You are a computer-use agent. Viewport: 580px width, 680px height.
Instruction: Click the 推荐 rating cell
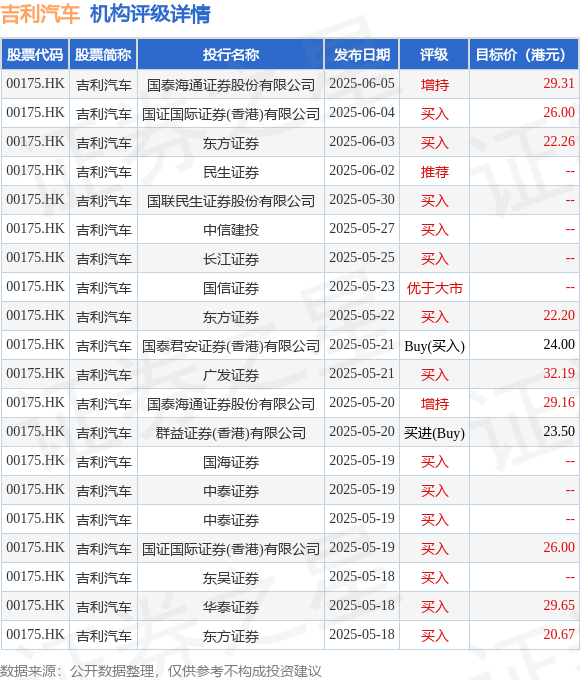[434, 171]
